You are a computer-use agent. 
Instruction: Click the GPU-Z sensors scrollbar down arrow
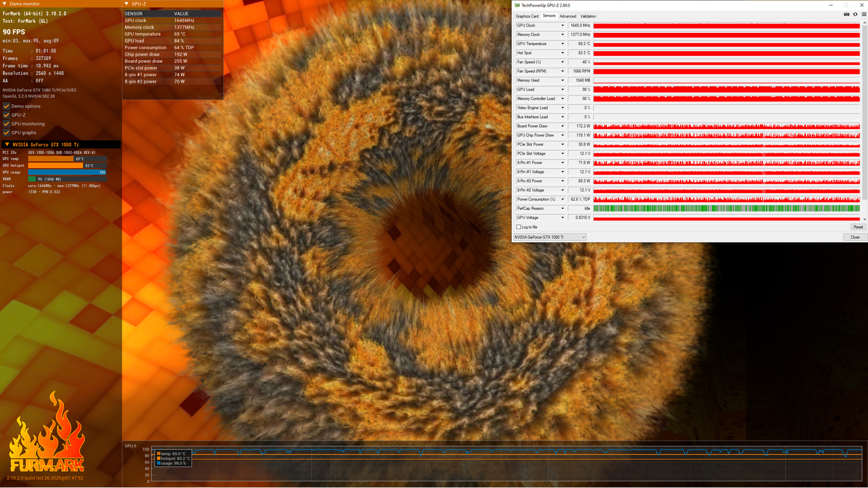(866, 220)
